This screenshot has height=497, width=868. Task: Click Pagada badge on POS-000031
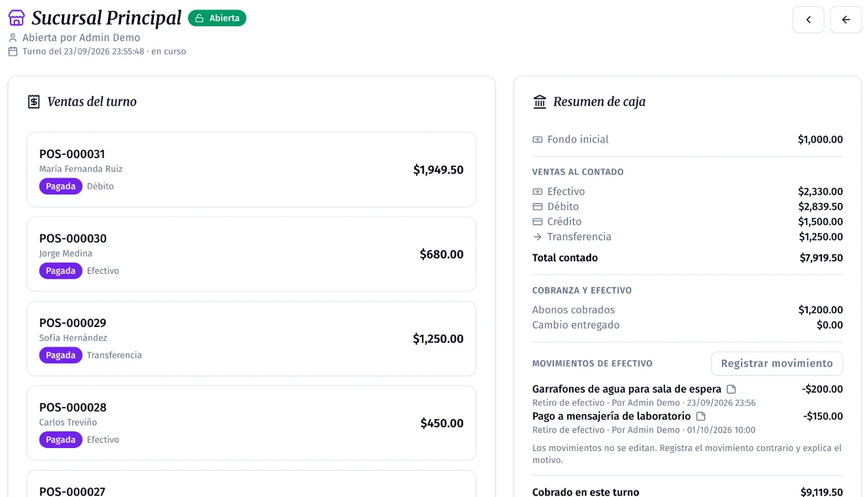pyautogui.click(x=61, y=186)
